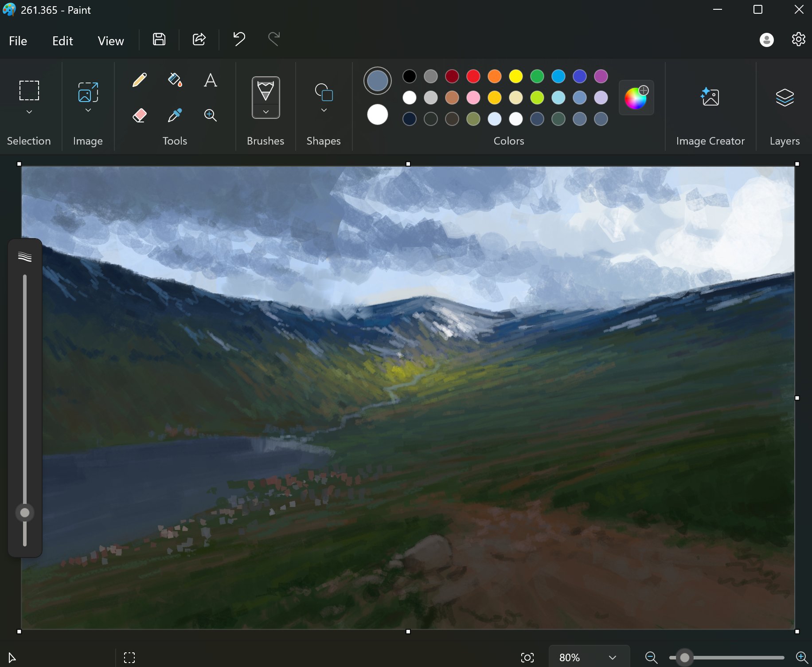The height and width of the screenshot is (667, 812).
Task: Open the Layers panel
Action: click(x=785, y=97)
